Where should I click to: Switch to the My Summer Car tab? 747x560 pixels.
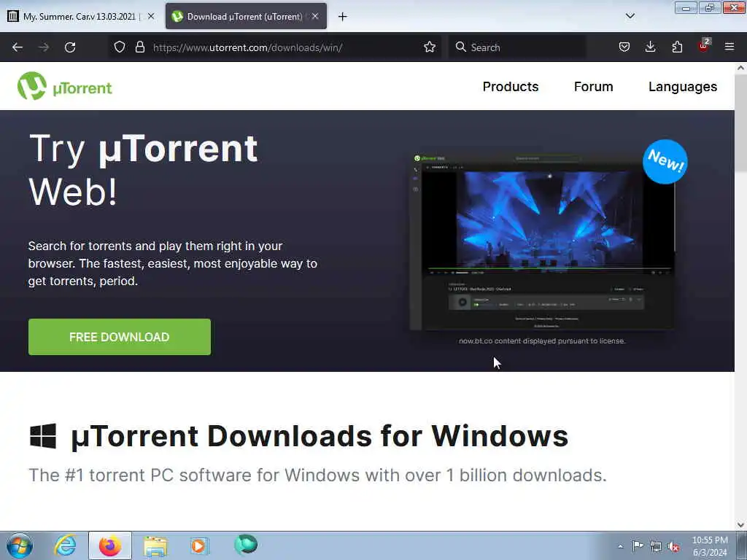pos(80,16)
